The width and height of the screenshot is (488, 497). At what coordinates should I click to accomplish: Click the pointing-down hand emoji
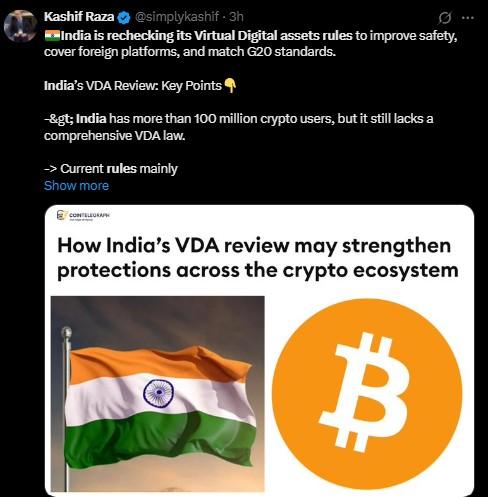(230, 86)
